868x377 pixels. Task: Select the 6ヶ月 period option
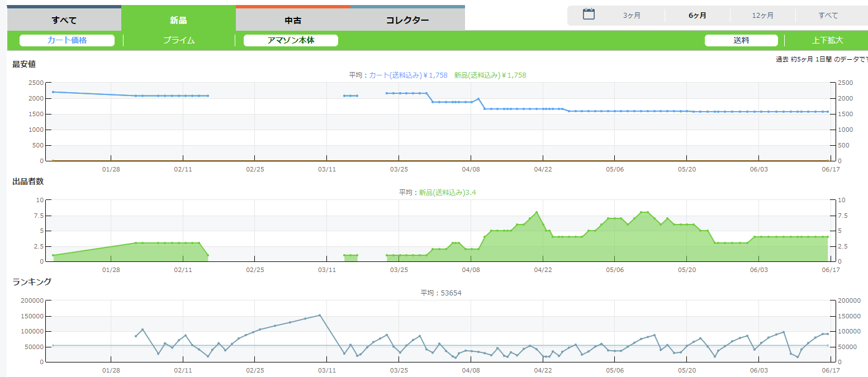(x=697, y=16)
